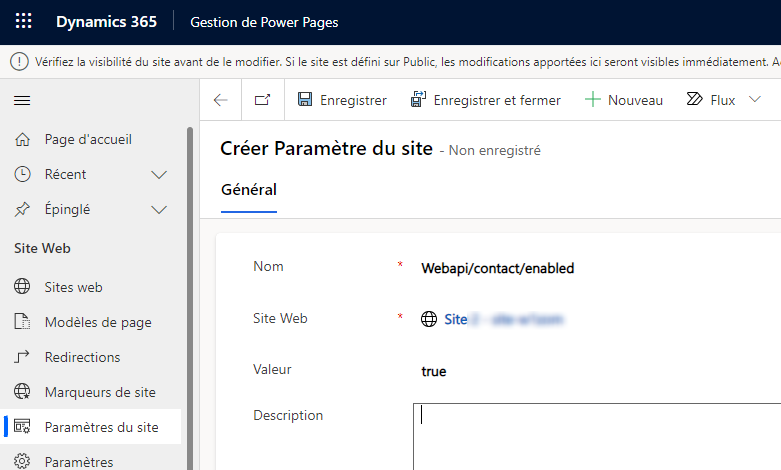
Task: Click the Nom field label
Action: (x=268, y=266)
